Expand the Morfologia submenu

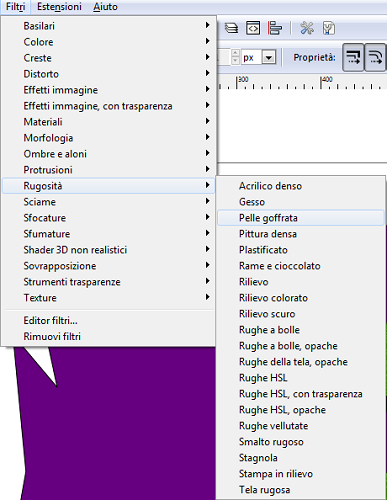109,138
